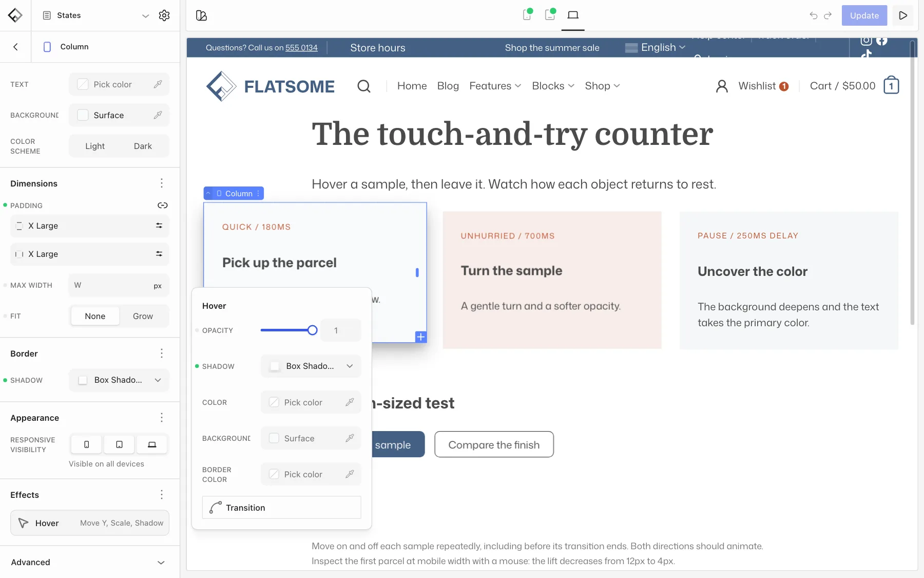924x578 pixels.
Task: Click the redo arrow
Action: point(827,15)
